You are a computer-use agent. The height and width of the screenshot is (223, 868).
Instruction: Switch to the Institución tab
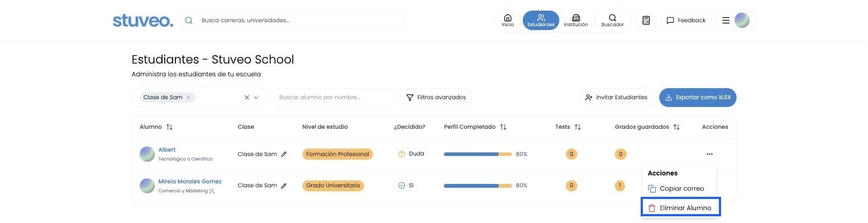[576, 20]
